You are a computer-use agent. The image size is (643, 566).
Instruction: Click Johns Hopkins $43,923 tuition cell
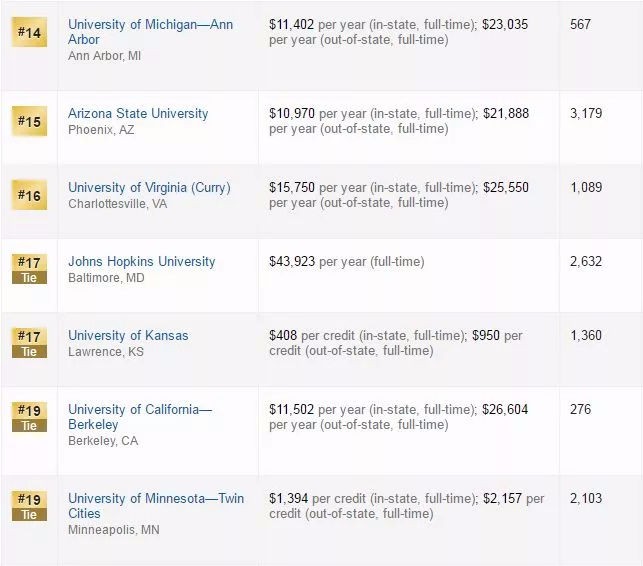[x=346, y=261]
